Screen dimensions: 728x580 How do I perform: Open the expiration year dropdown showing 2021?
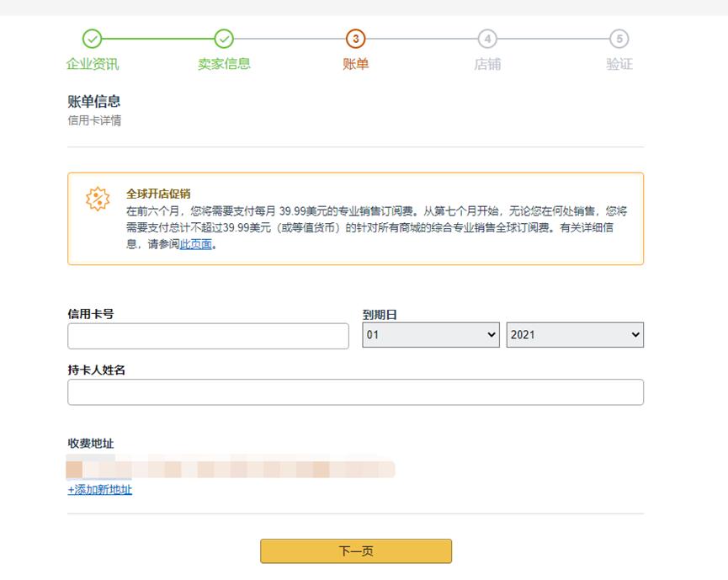pos(575,335)
